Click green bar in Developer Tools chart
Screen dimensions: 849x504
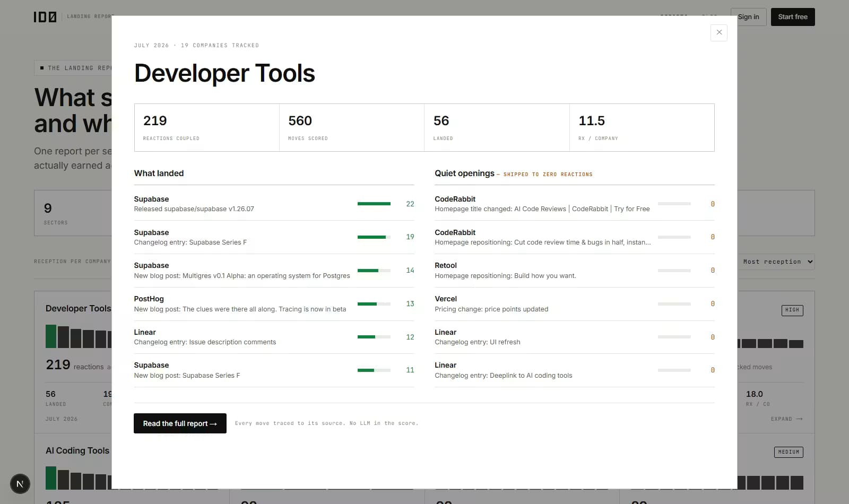[x=51, y=336]
